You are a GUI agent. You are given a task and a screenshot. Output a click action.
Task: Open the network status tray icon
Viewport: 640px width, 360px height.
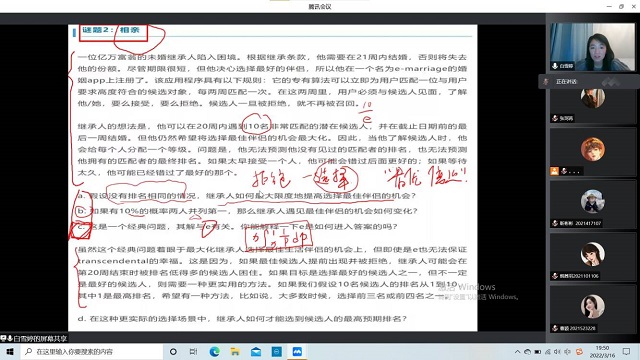[548, 351]
